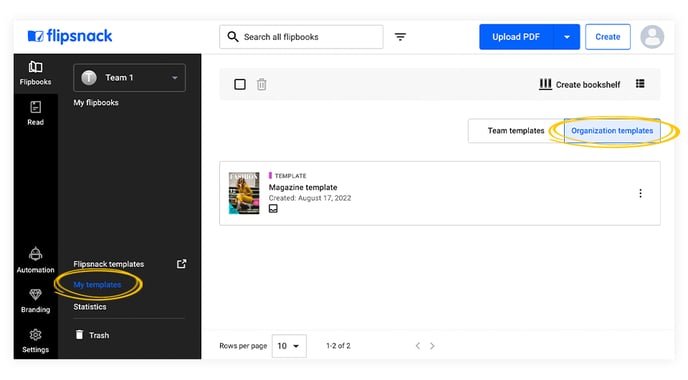
Task: Open the filter options icon
Action: point(400,37)
